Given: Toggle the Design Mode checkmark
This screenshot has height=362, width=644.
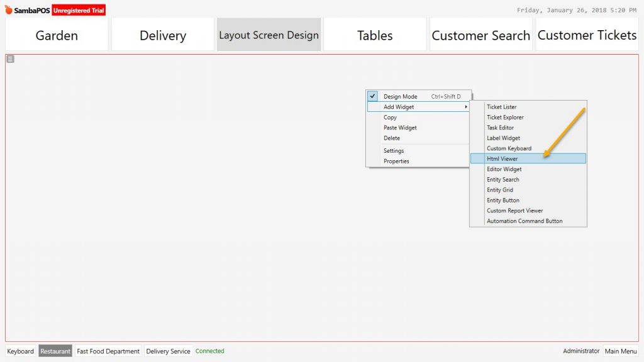Looking at the screenshot, I should 372,96.
